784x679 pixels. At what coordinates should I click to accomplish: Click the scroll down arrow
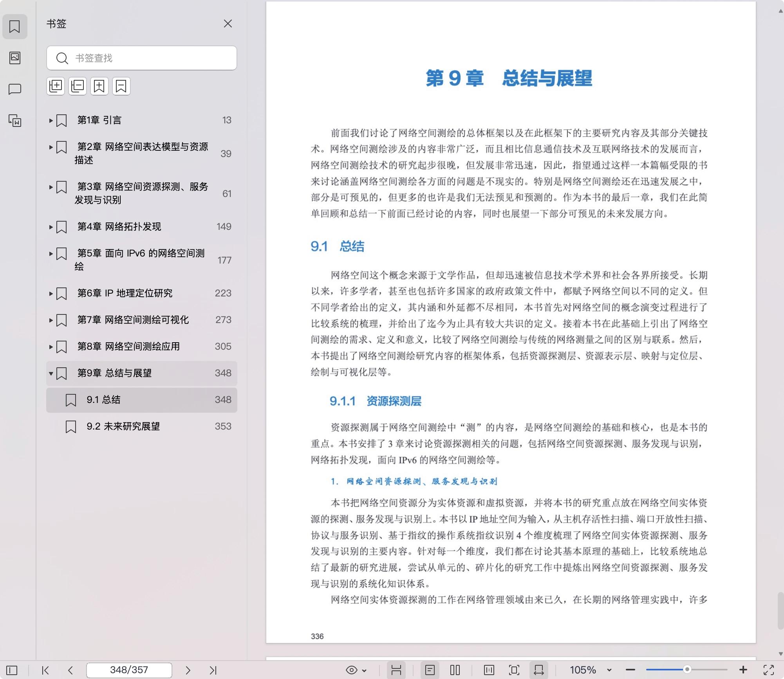click(x=780, y=654)
